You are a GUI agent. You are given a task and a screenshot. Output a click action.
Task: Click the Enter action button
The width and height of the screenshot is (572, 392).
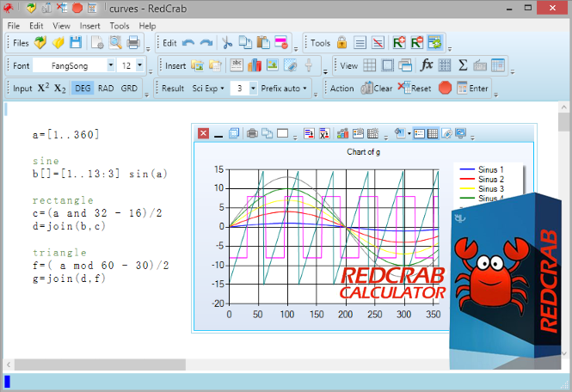tap(472, 88)
